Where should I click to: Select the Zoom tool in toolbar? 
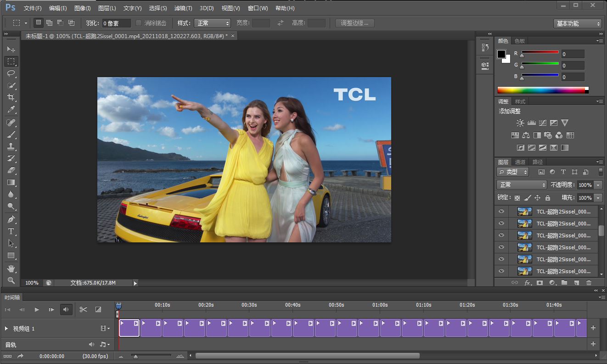11,280
